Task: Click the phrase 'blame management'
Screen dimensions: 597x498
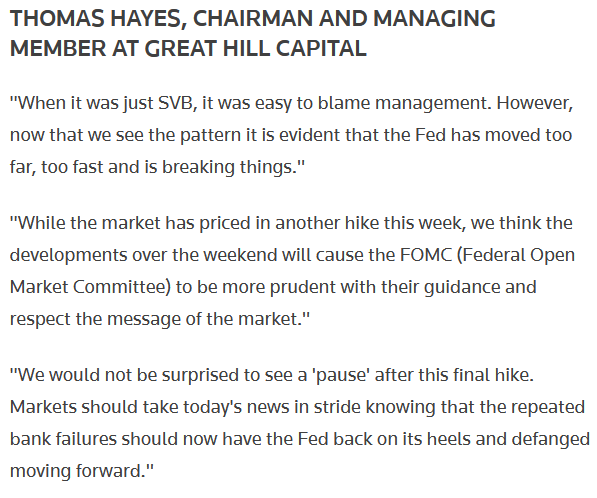Action: pos(402,104)
